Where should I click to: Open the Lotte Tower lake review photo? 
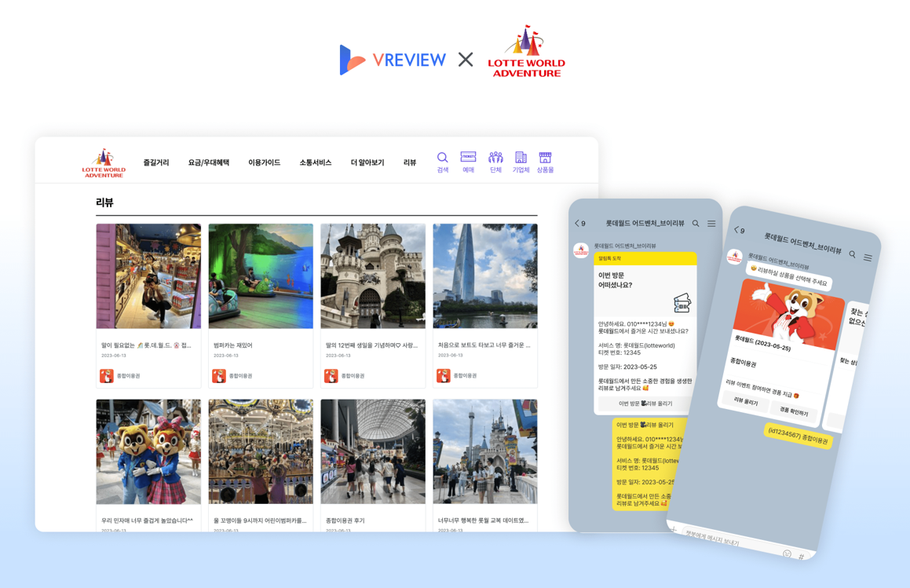485,276
